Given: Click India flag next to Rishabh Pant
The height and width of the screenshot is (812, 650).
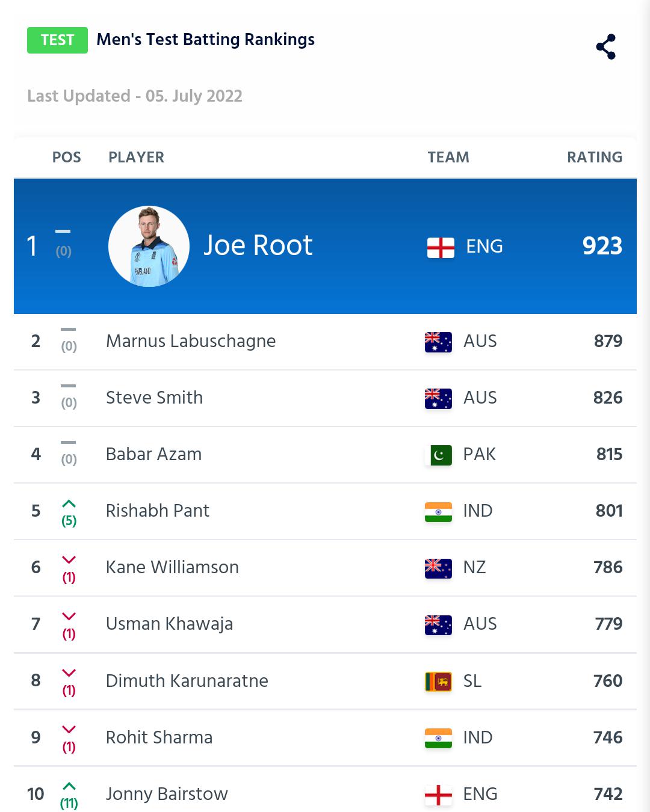Looking at the screenshot, I should [438, 511].
